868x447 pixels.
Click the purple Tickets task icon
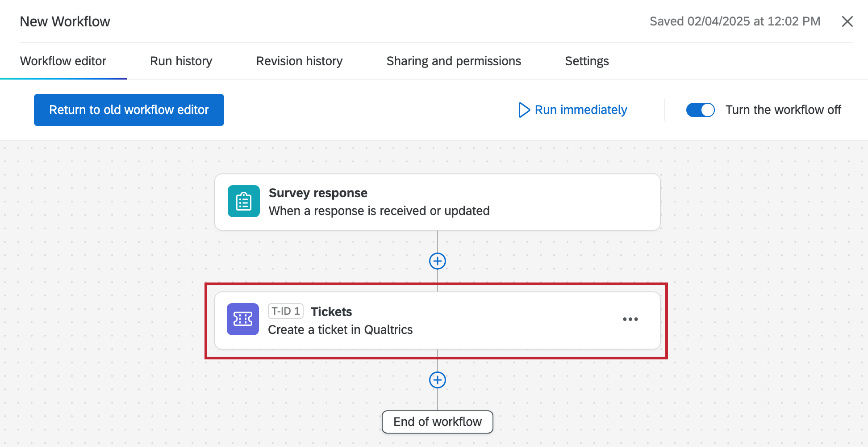coord(243,319)
